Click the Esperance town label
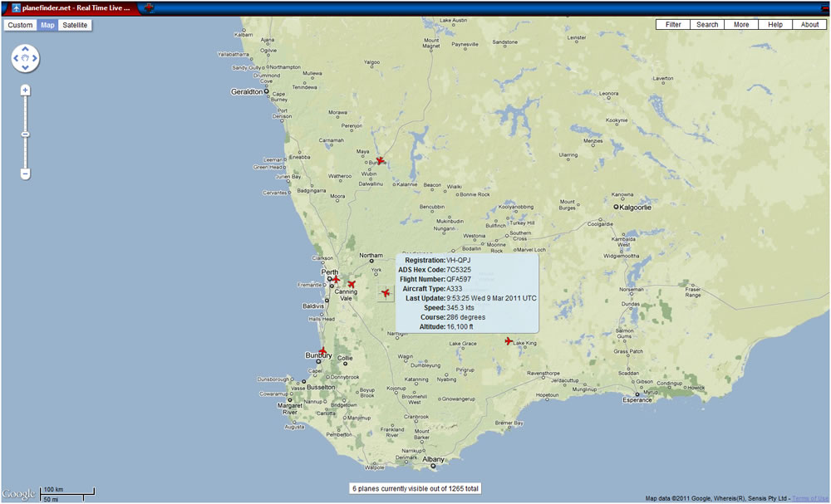Image resolution: width=831 pixels, height=504 pixels. pyautogui.click(x=637, y=400)
